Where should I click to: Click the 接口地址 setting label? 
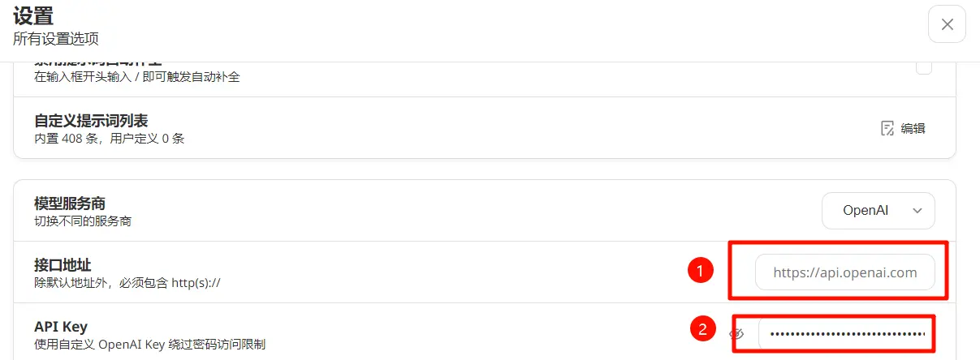pyautogui.click(x=63, y=265)
